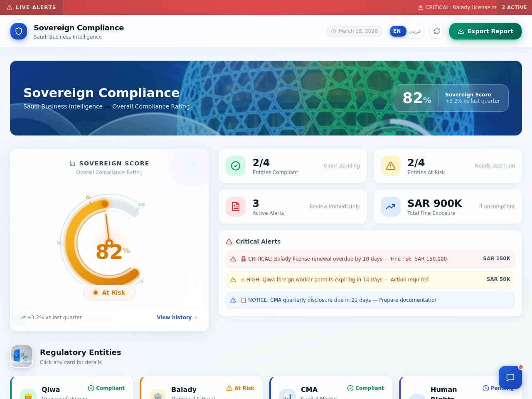
Task: Click the warning triangle beside LIVE ALERTS
Action: (10, 7)
